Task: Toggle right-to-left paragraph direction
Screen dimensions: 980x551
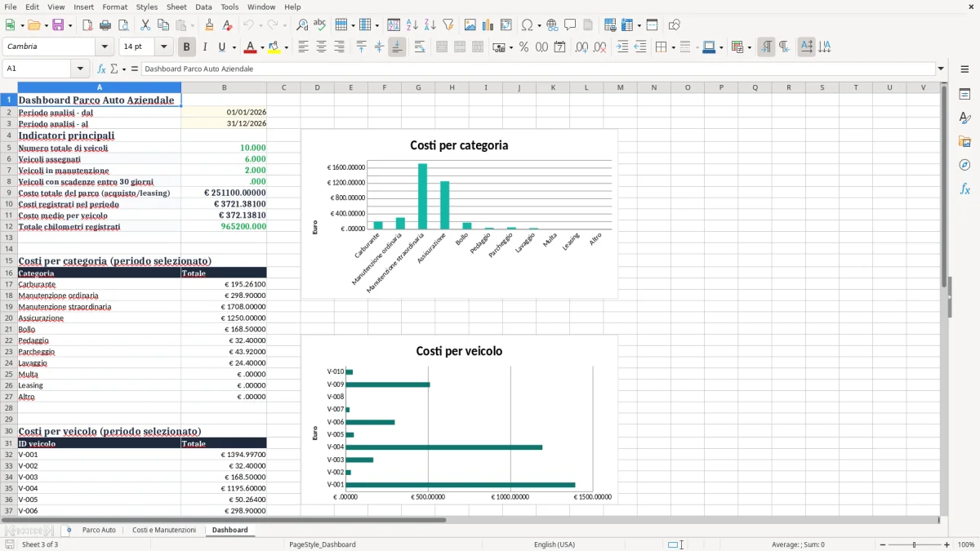Action: 784,47
